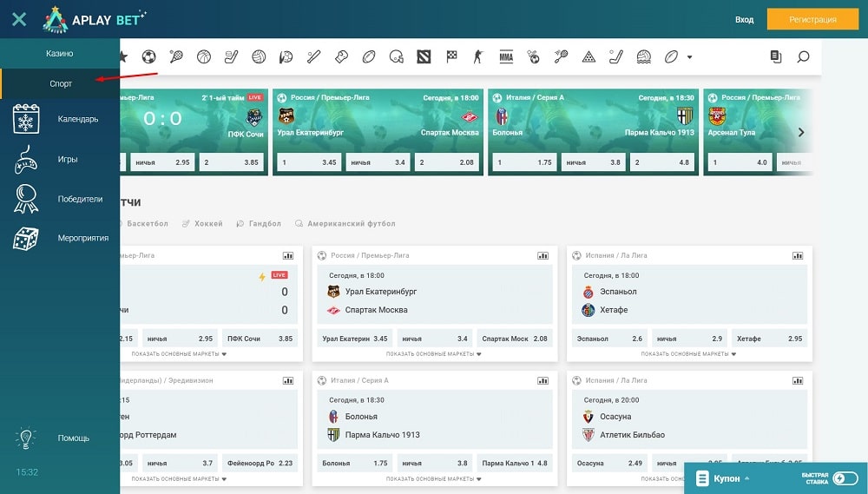This screenshot has width=868, height=494.
Task: Select the futsal ball icon after MMA
Action: click(533, 56)
